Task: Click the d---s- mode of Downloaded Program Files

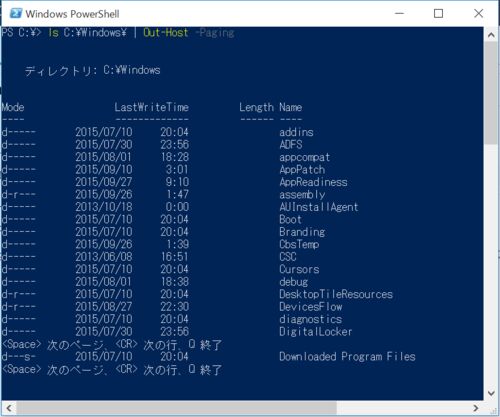Action: pos(19,357)
